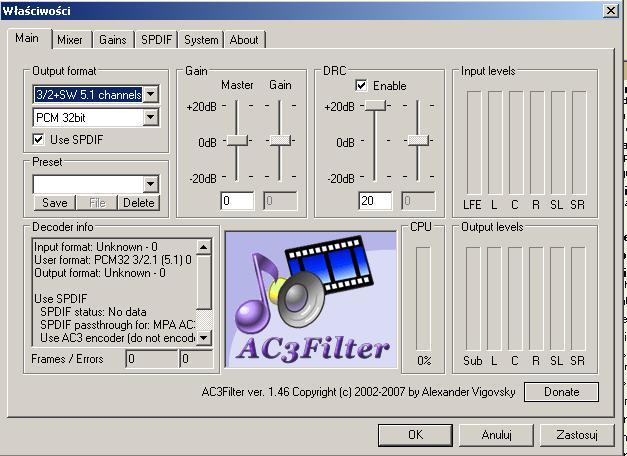Select the System tab
This screenshot has width=627, height=456.
(201, 40)
